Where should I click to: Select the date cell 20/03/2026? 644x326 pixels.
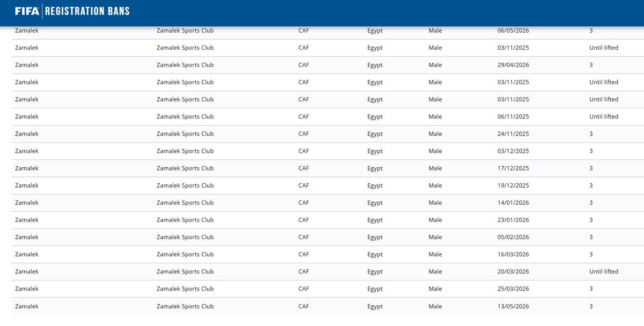click(513, 271)
